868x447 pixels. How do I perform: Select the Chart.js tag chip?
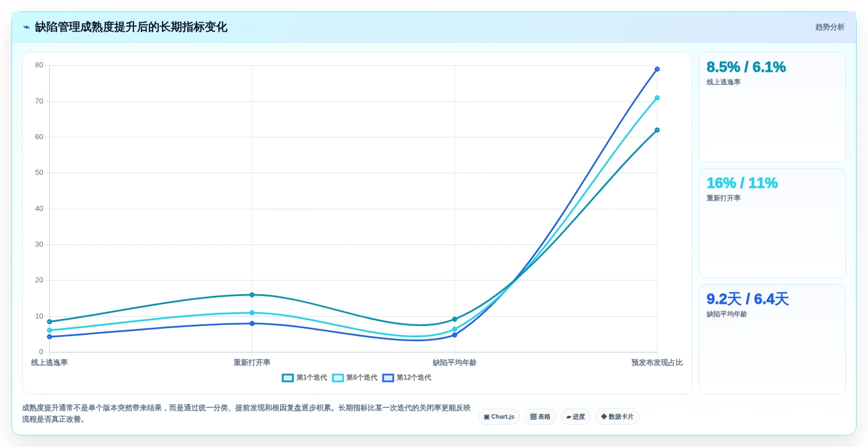pyautogui.click(x=499, y=417)
